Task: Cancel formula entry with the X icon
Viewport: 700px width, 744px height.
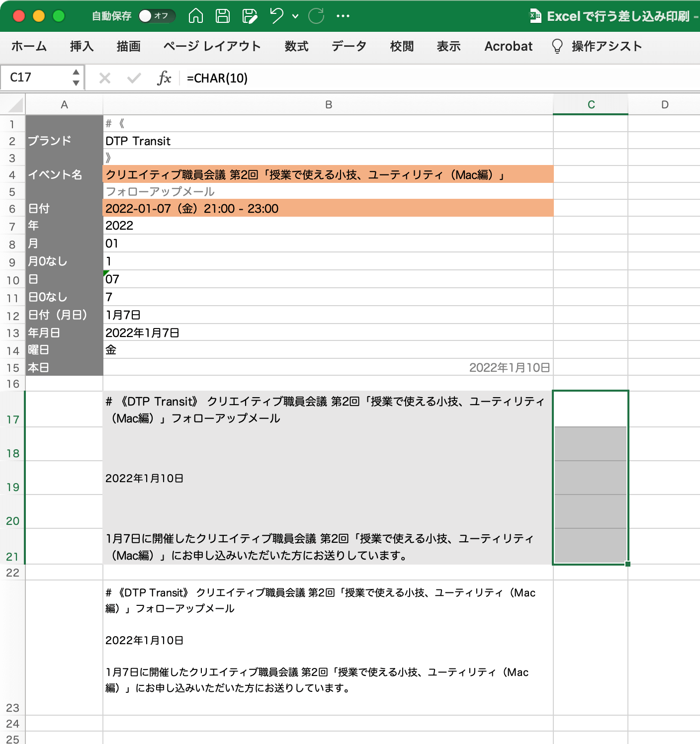Action: coord(105,78)
